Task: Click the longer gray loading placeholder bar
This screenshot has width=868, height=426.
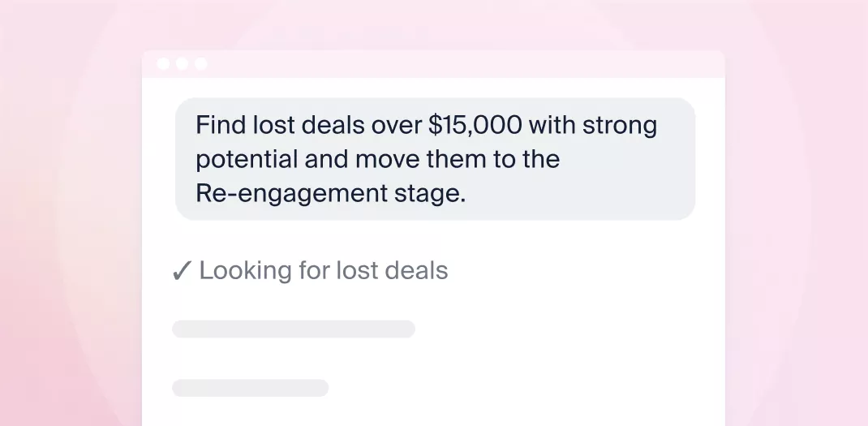Action: tap(294, 329)
